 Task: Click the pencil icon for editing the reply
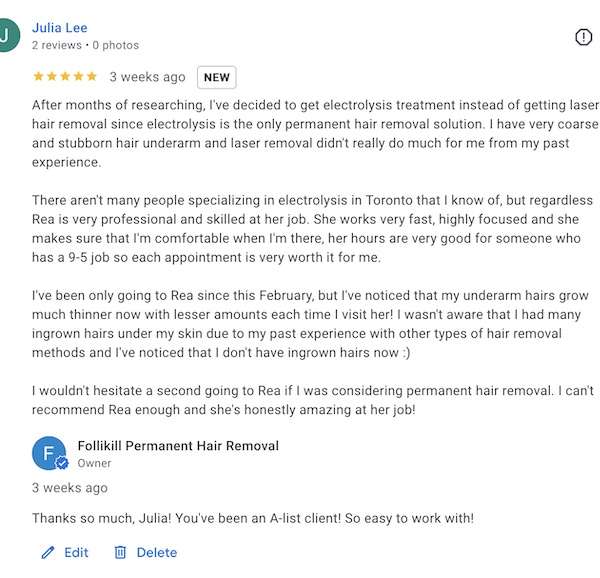tap(48, 552)
